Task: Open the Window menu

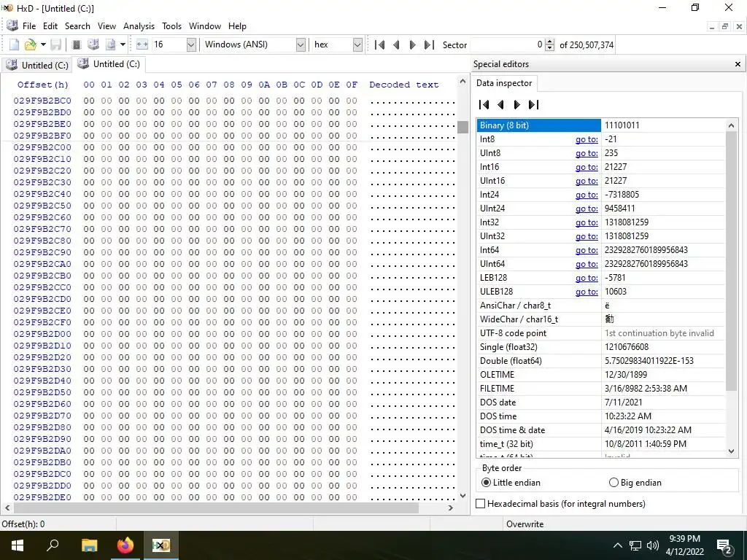Action: 205,26
